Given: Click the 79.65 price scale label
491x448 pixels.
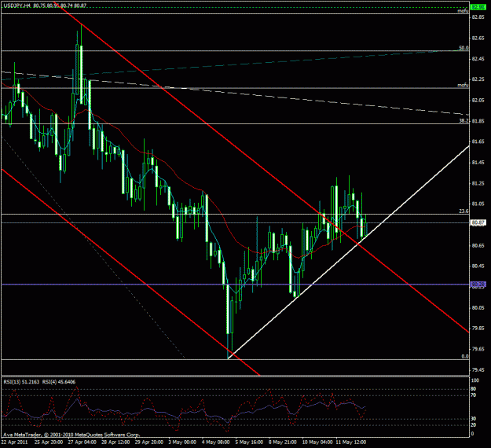Looking at the screenshot, I should (x=478, y=349).
